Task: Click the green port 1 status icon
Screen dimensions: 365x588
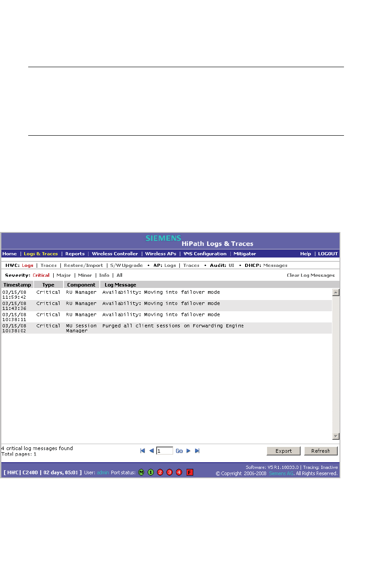Action: (x=151, y=472)
